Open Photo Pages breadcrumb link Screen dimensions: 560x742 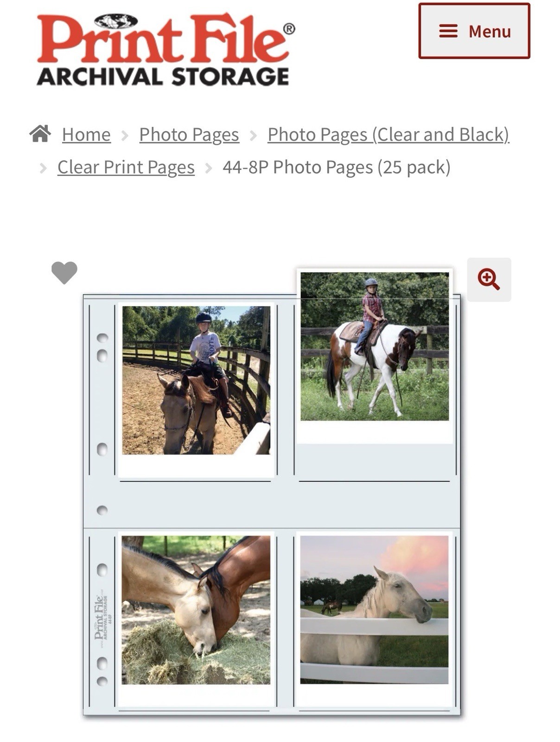pyautogui.click(x=189, y=134)
